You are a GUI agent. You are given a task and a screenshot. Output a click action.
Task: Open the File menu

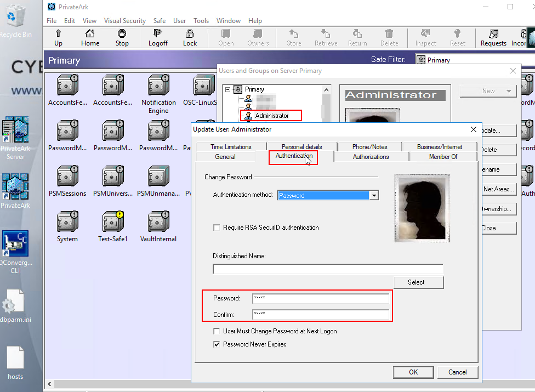[x=52, y=21]
